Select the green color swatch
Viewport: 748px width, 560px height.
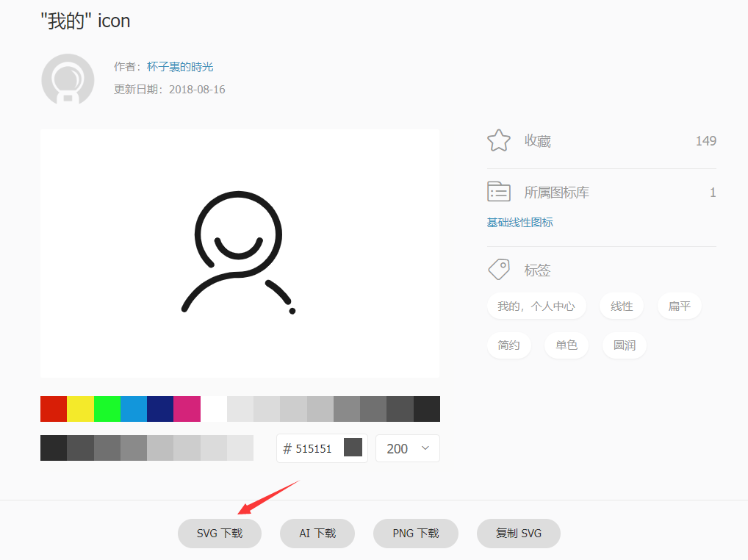tap(107, 409)
